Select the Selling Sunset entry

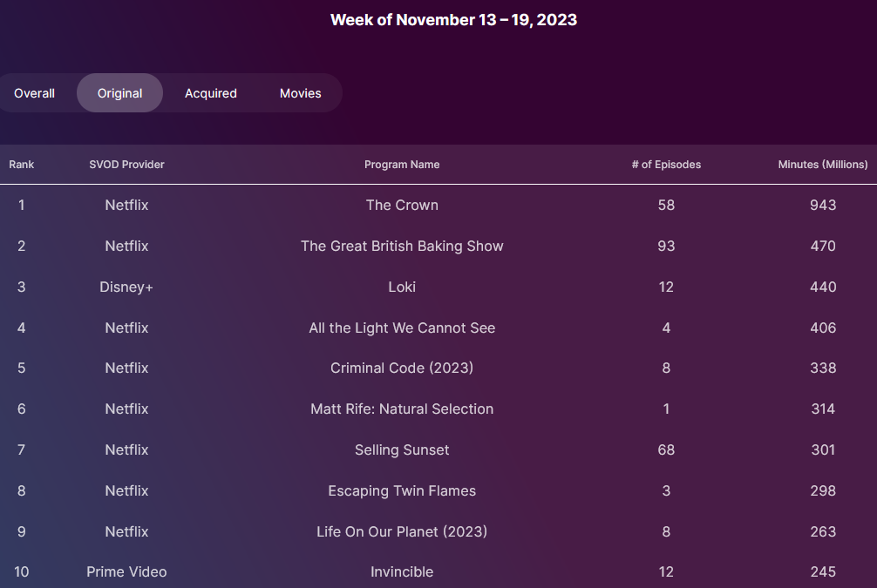tap(402, 450)
